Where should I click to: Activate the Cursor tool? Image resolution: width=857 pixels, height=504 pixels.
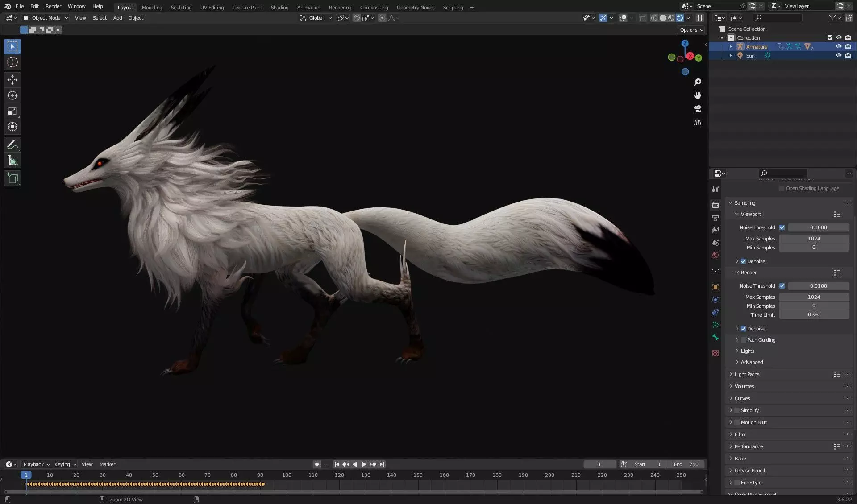(x=12, y=62)
